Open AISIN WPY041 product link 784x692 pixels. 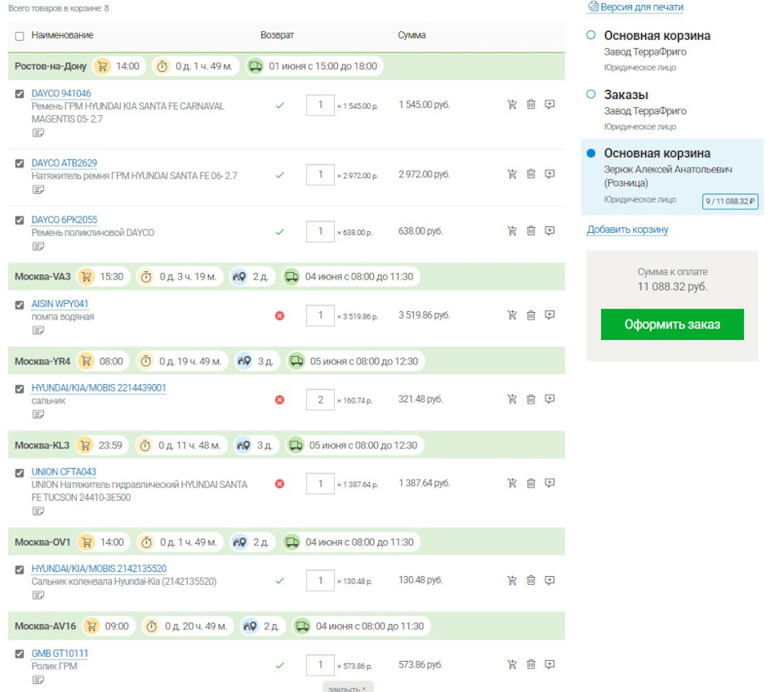pos(60,304)
